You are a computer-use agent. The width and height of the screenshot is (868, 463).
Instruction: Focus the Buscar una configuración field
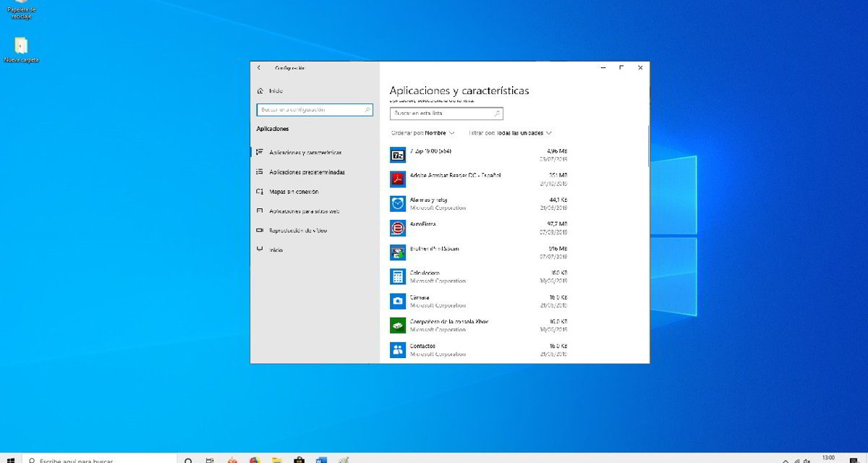[x=315, y=110]
